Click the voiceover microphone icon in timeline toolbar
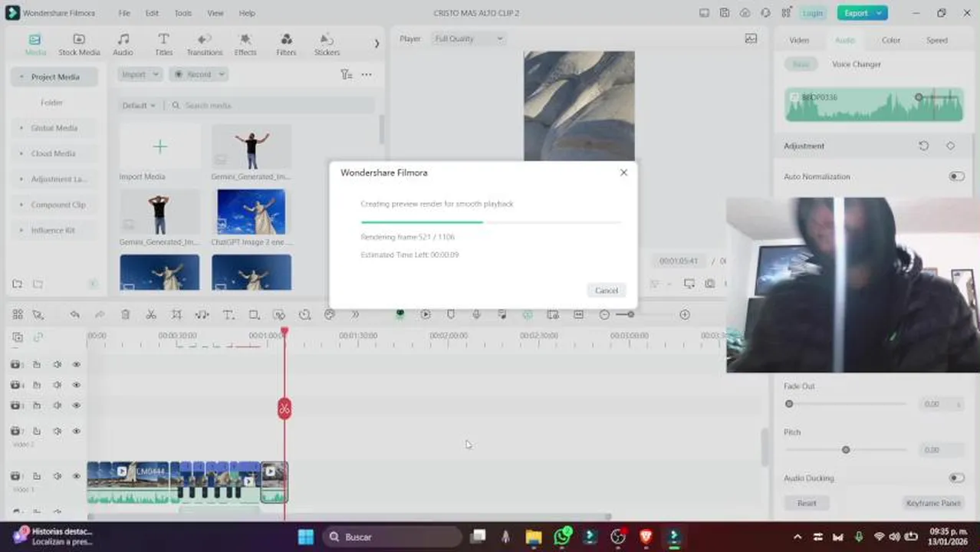 pyautogui.click(x=476, y=314)
